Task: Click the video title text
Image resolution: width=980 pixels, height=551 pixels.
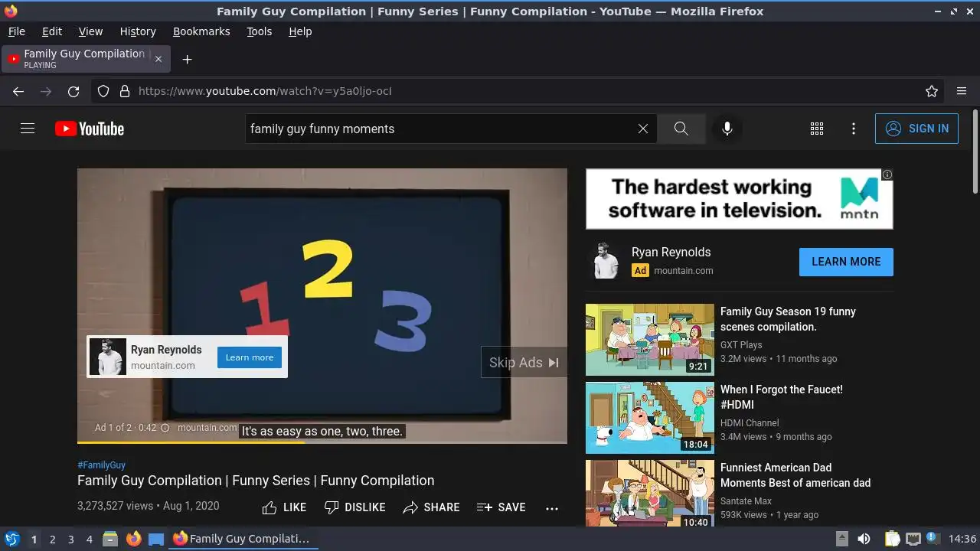Action: click(256, 481)
